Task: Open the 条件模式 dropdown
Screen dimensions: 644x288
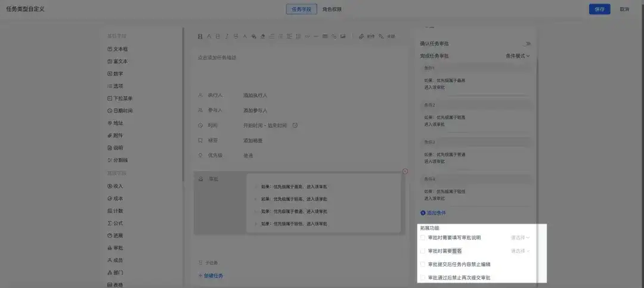Action: (x=518, y=56)
